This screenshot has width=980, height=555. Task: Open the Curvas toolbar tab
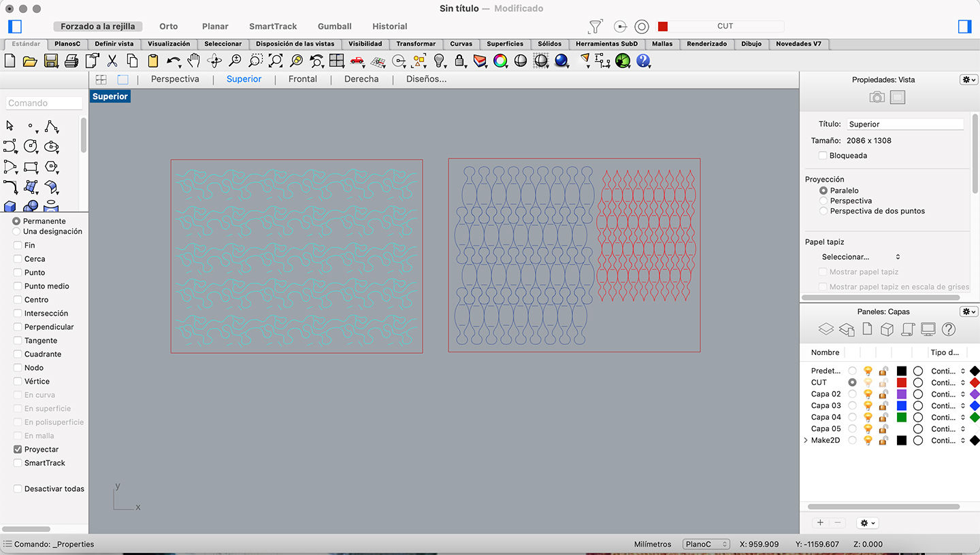click(461, 44)
